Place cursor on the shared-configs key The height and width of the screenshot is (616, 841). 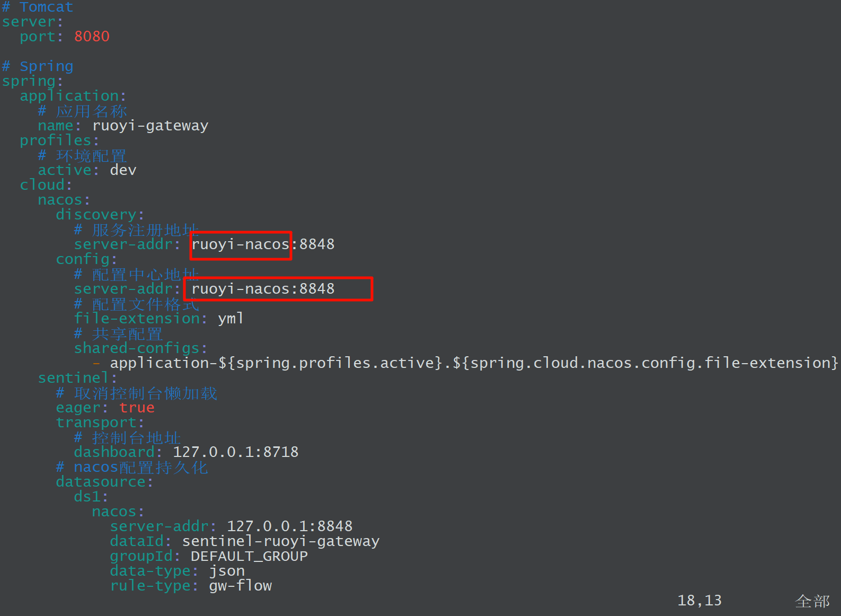[x=140, y=348]
